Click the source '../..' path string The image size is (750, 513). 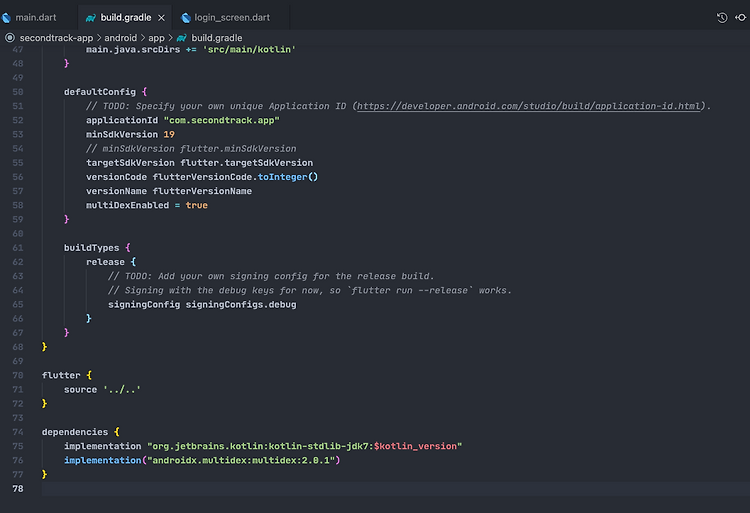(x=122, y=390)
